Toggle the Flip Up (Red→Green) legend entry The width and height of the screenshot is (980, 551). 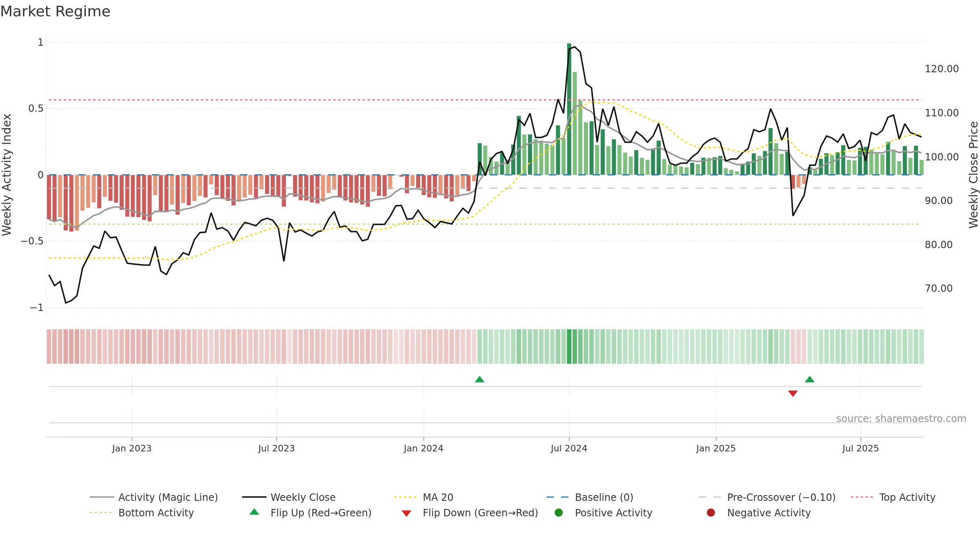pyautogui.click(x=310, y=513)
